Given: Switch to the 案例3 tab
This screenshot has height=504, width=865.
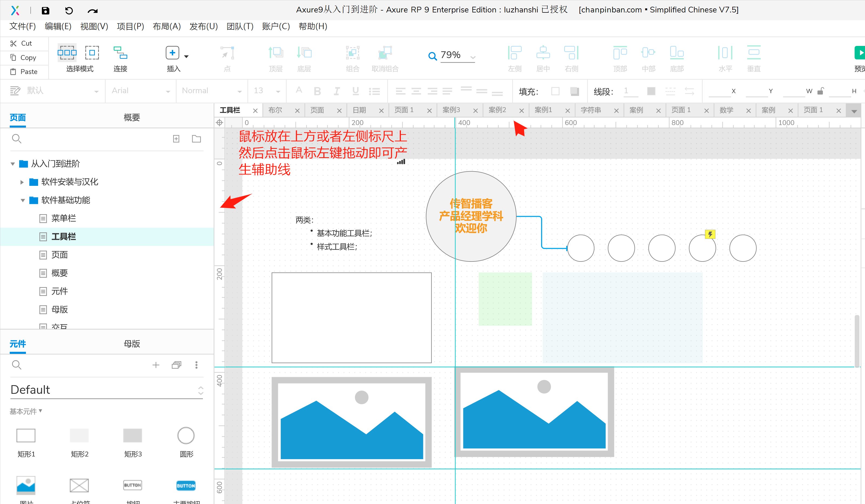Looking at the screenshot, I should [451, 110].
